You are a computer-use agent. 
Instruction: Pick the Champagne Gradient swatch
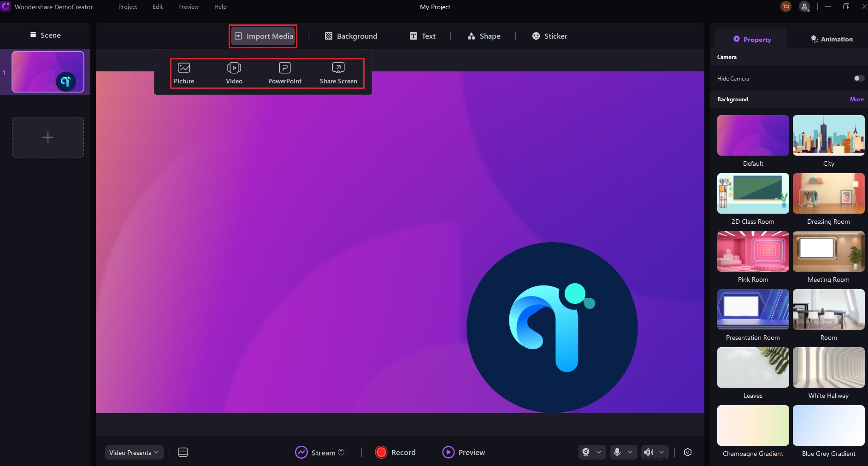(x=753, y=425)
